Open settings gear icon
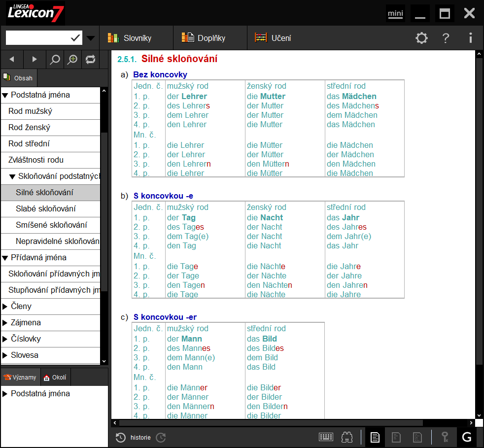484x448 pixels. (421, 38)
